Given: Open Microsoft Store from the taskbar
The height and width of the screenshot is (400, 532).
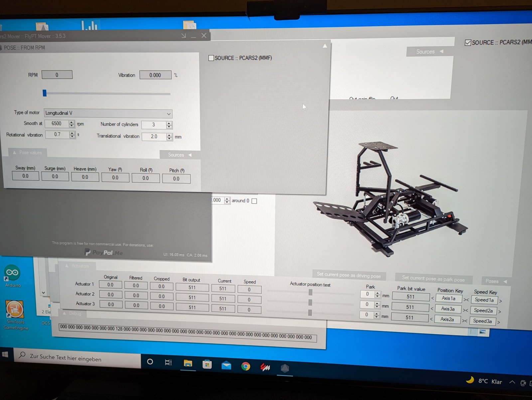Looking at the screenshot, I should click(207, 364).
